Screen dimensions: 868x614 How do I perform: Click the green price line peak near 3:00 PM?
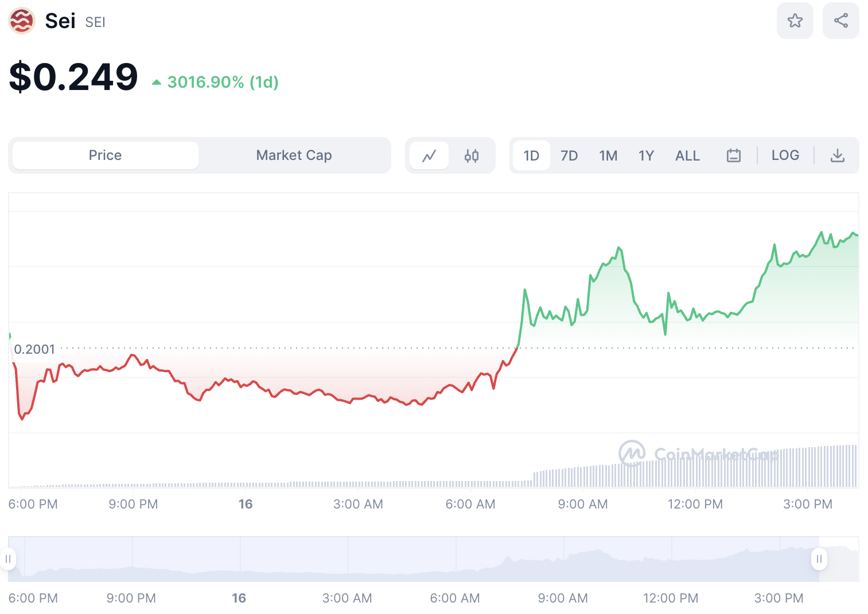[x=822, y=233]
